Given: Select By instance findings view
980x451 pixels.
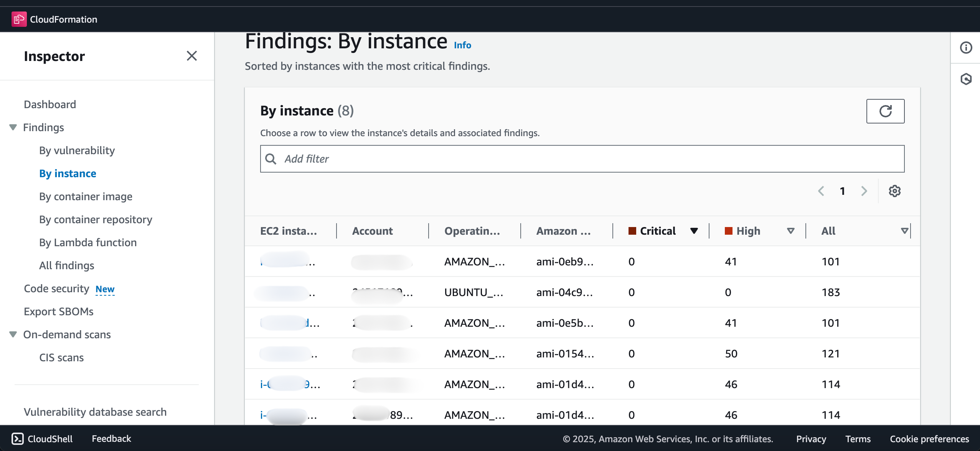Looking at the screenshot, I should pyautogui.click(x=68, y=173).
